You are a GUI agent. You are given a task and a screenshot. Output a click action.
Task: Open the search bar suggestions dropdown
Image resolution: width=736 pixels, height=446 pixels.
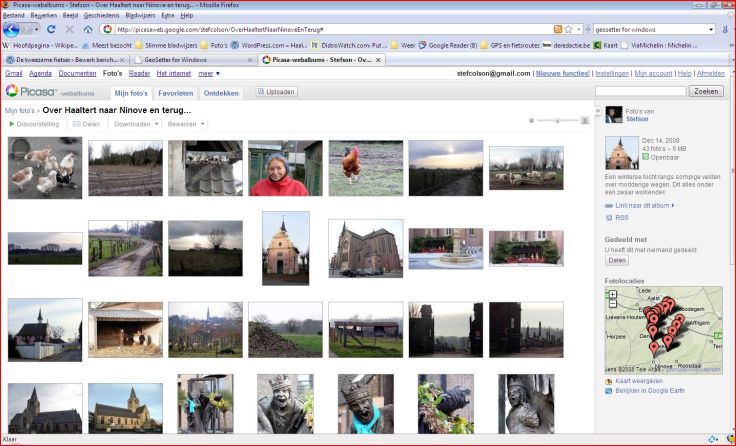(711, 30)
